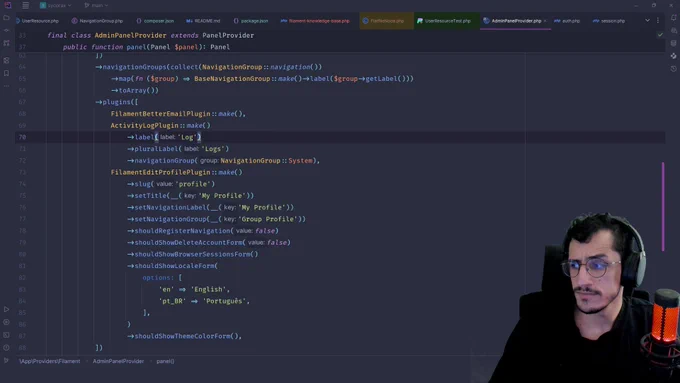Switch to the README.md tab
Image resolution: width=680 pixels, height=383 pixels.
pos(203,21)
